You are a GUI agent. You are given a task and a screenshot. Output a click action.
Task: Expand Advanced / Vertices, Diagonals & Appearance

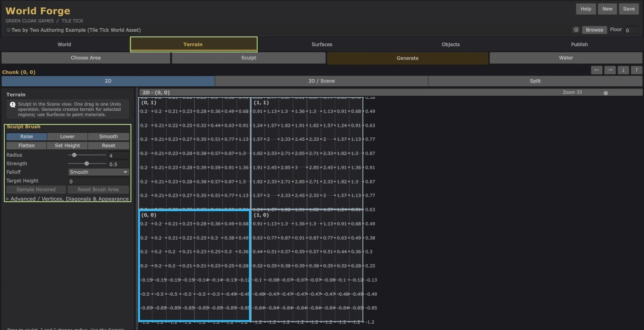[x=67, y=199]
